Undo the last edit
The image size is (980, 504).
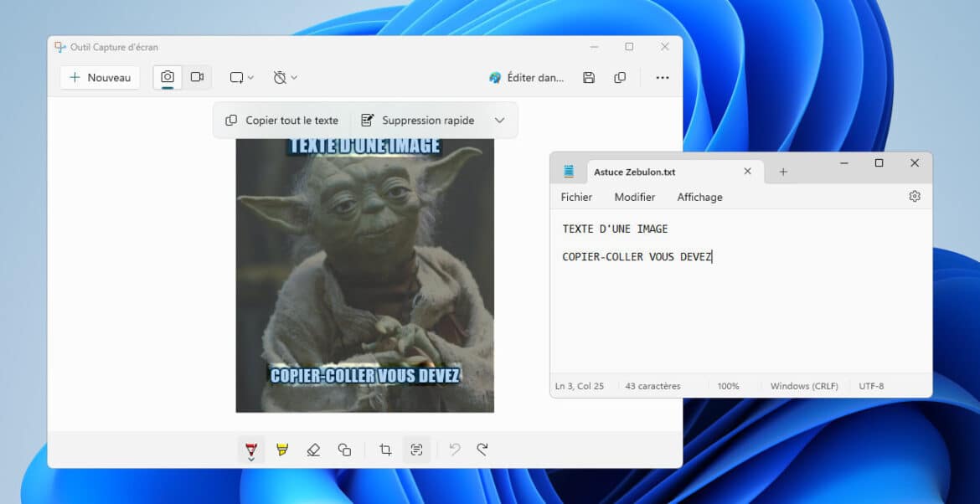(x=455, y=450)
